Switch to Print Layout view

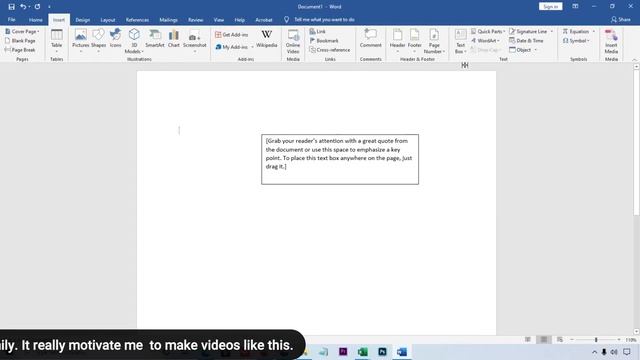tap(544, 340)
